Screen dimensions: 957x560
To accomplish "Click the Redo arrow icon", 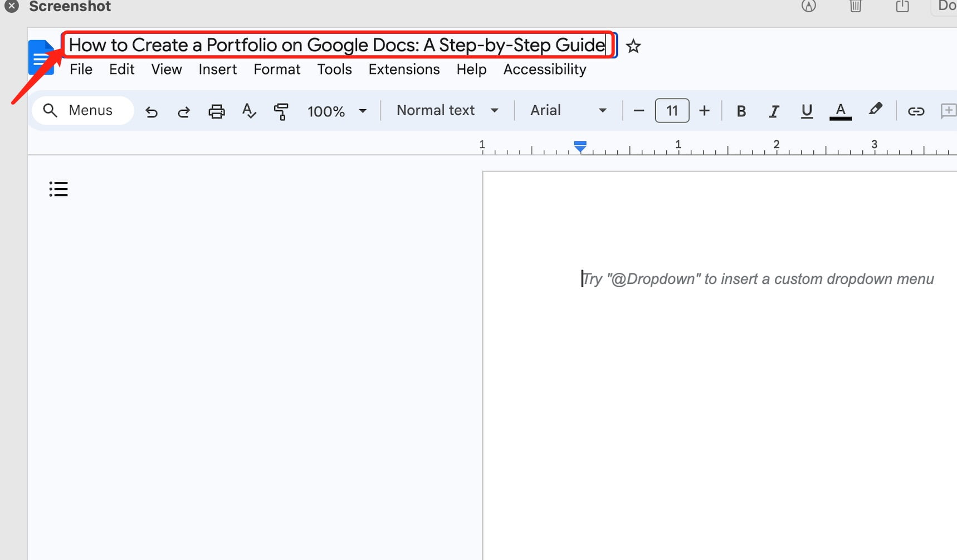I will tap(183, 111).
